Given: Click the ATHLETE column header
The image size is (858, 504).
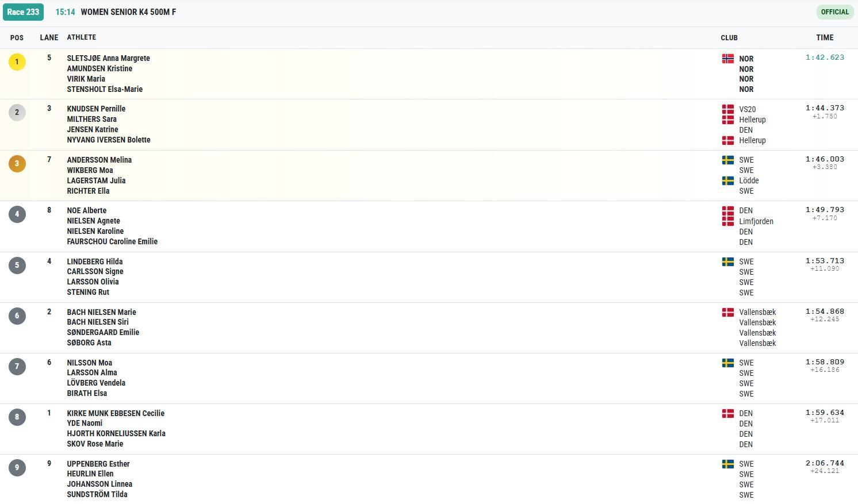Looking at the screenshot, I should 81,37.
